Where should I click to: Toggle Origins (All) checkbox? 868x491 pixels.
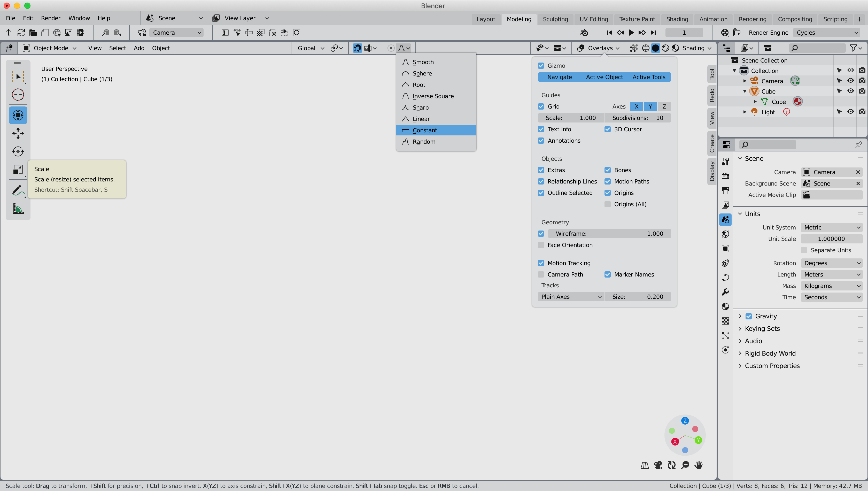(608, 204)
